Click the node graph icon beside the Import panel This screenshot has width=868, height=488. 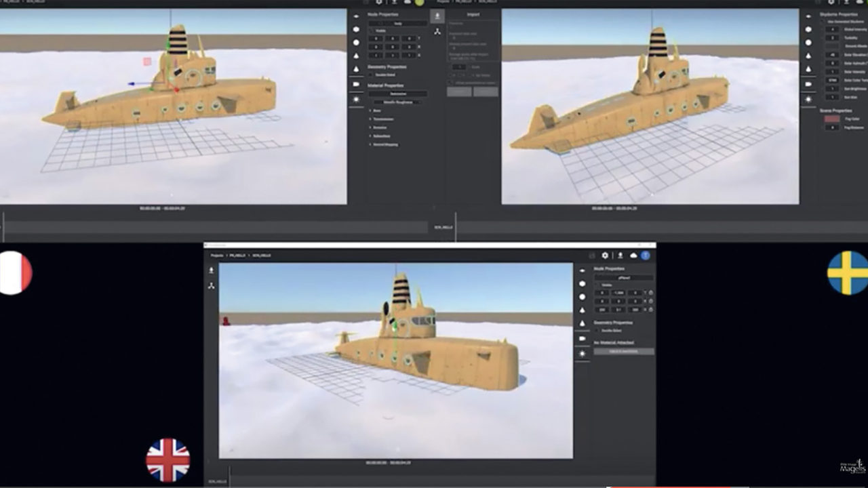click(x=438, y=30)
